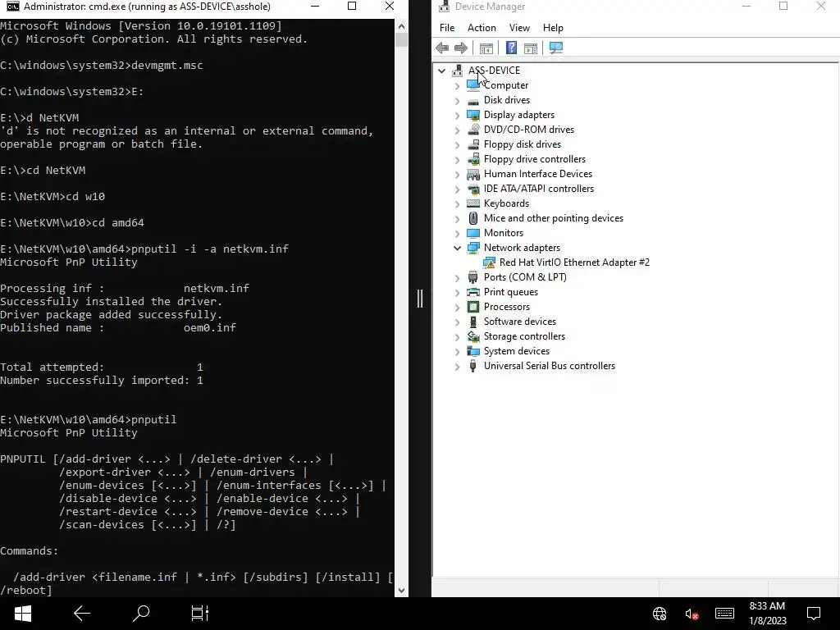Click the cmd window scroll up arrow
Image resolution: width=840 pixels, height=630 pixels.
(x=401, y=25)
